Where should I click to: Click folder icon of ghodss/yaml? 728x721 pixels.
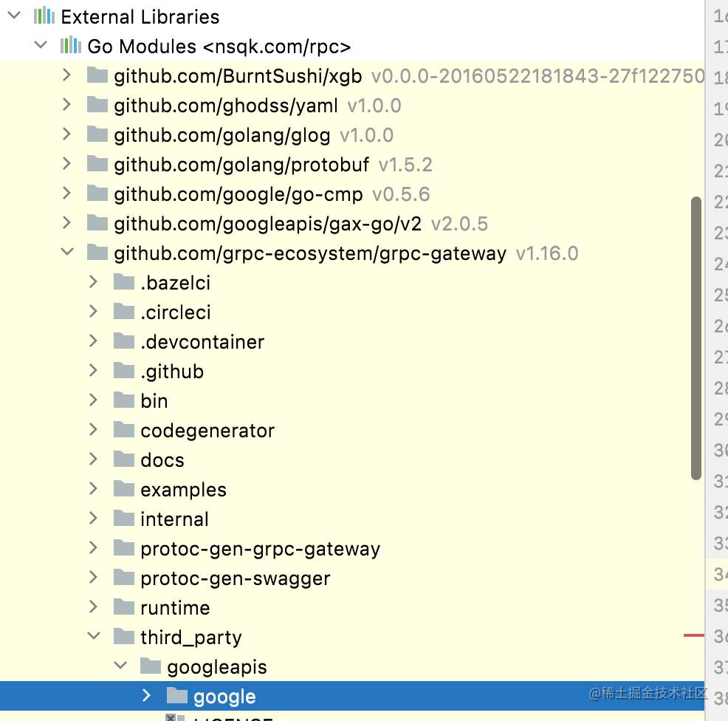[x=97, y=104]
